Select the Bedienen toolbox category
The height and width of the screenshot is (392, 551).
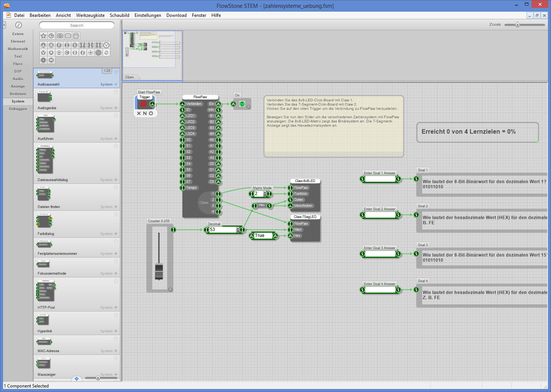click(x=18, y=94)
